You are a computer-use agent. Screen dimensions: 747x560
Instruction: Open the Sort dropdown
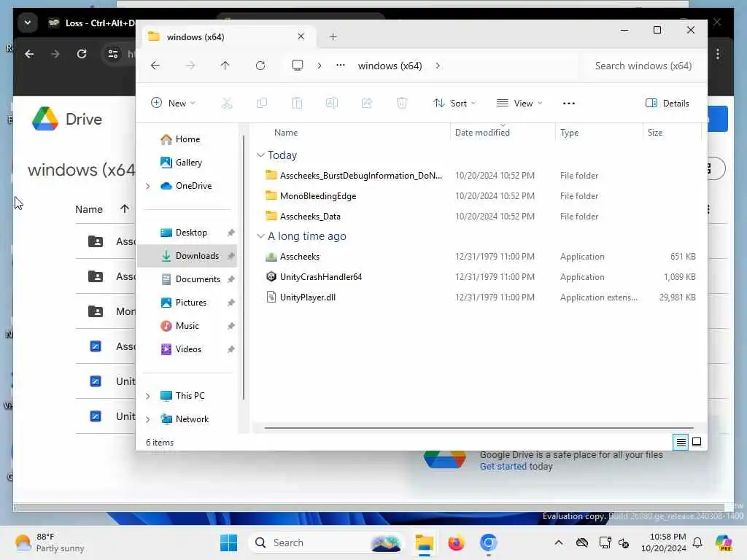point(454,103)
